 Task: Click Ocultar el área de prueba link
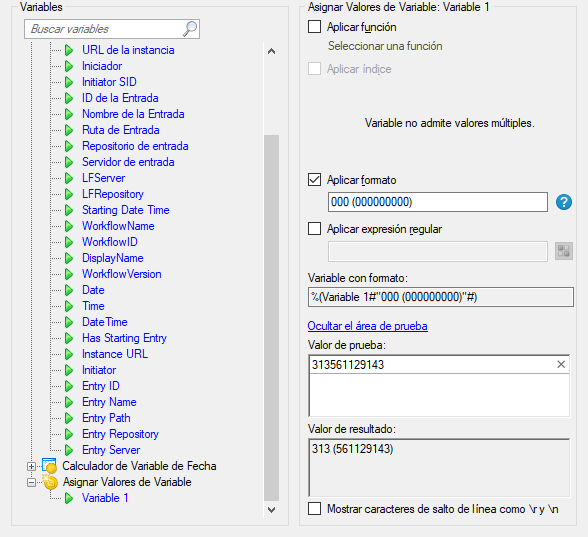(x=368, y=326)
